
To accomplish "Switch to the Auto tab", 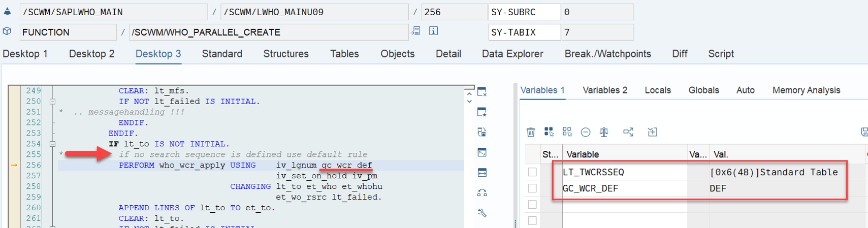I will tap(746, 90).
